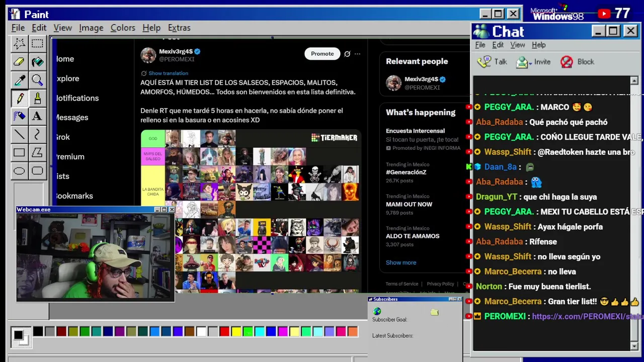Select the Free-Form Select star tool
644x362 pixels.
point(19,43)
